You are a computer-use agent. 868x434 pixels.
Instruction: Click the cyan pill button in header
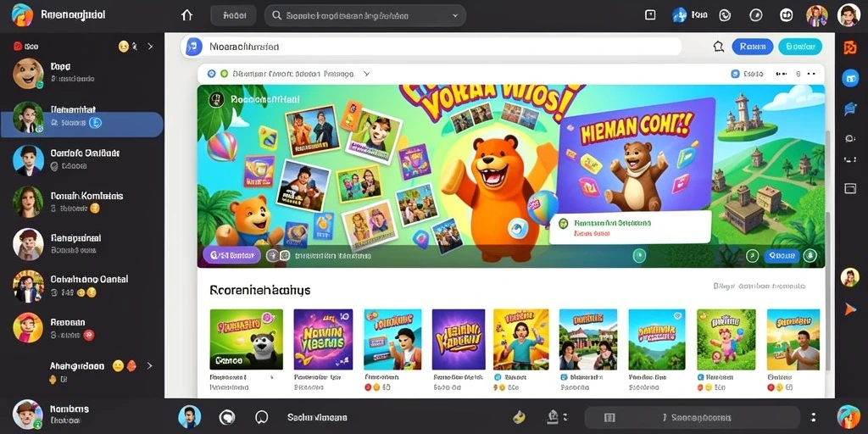click(x=800, y=47)
